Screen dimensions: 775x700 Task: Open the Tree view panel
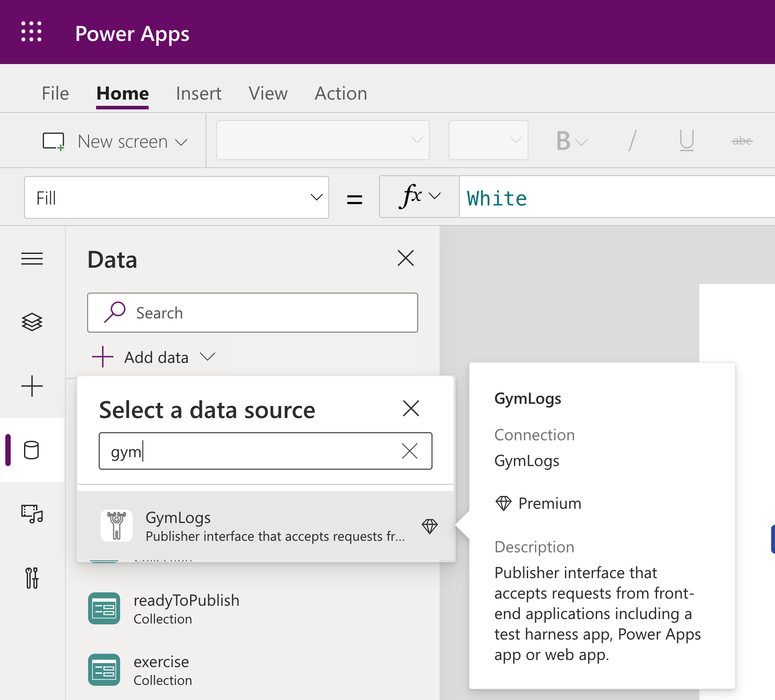pyautogui.click(x=32, y=322)
